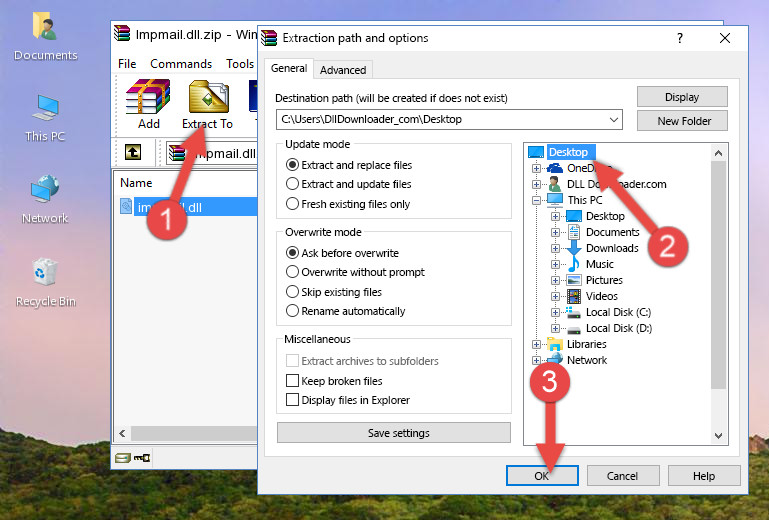Select the Local Disk (D:) drive icon
769x520 pixels.
573,329
